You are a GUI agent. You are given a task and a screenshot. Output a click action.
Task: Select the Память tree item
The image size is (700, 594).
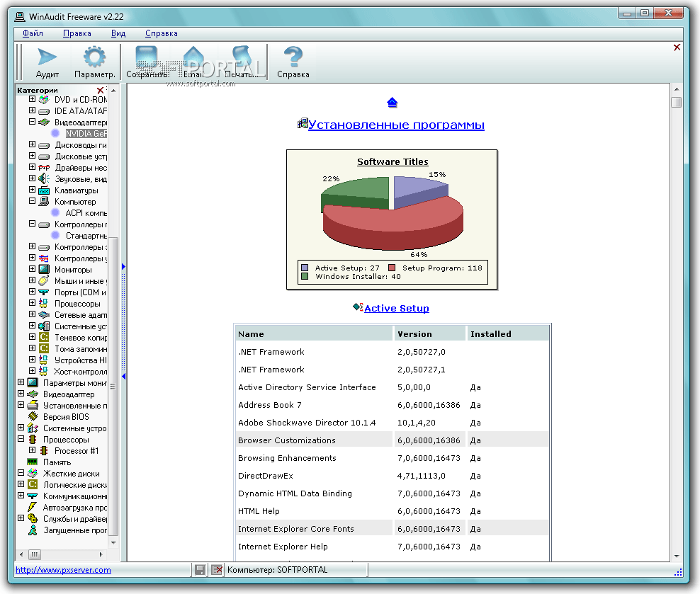point(57,462)
